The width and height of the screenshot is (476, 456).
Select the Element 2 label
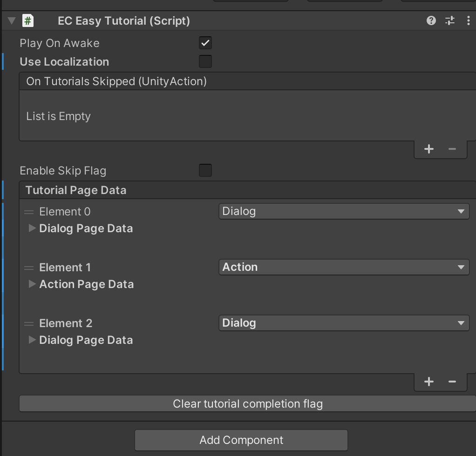click(66, 323)
